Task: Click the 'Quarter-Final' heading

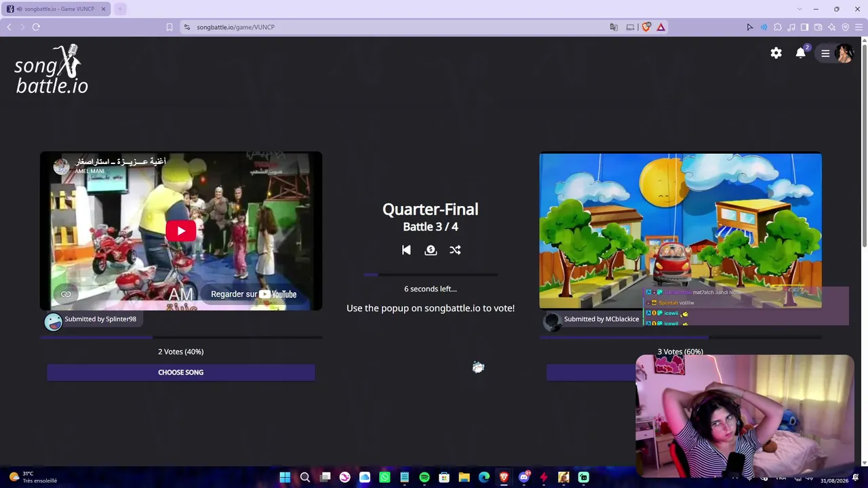Action: 431,209
